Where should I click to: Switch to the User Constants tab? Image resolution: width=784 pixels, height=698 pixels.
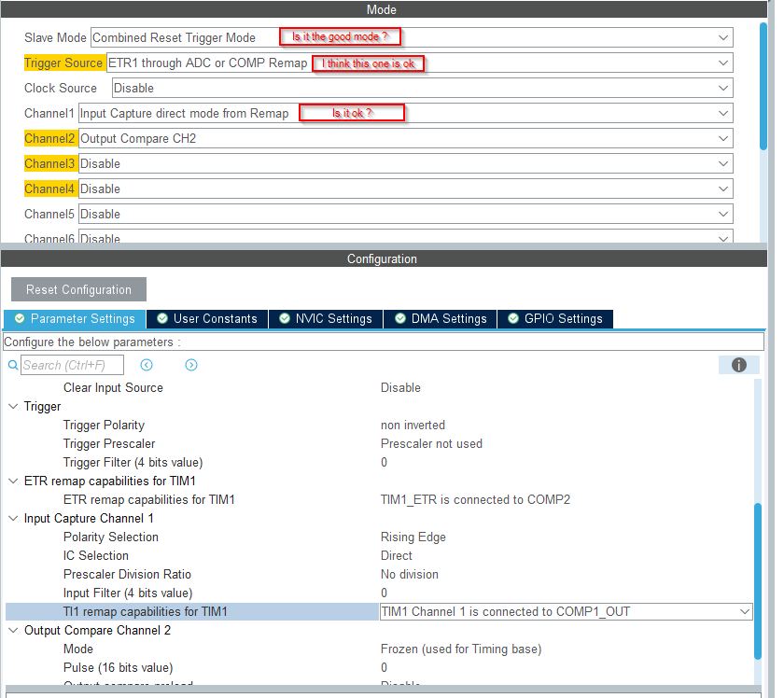207,319
